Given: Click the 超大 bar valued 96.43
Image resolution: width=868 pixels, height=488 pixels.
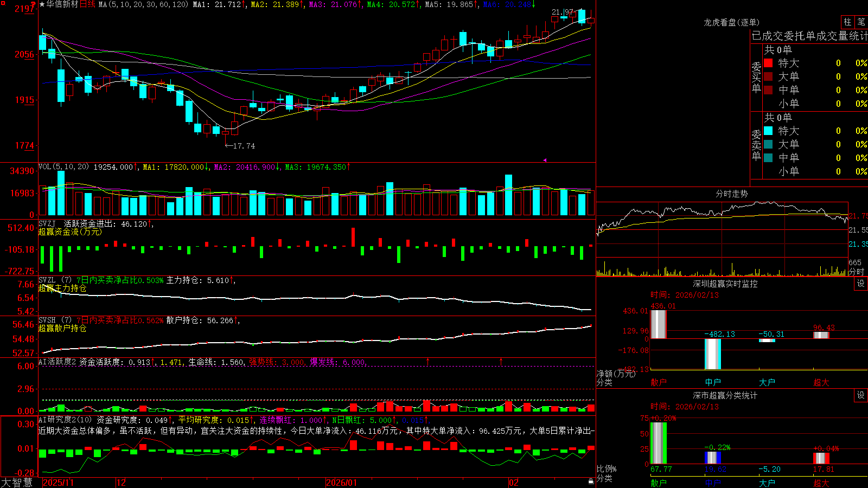Looking at the screenshot, I should [x=821, y=335].
